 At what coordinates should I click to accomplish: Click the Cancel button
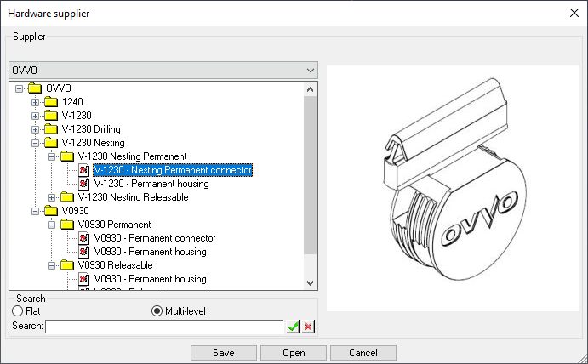point(363,352)
